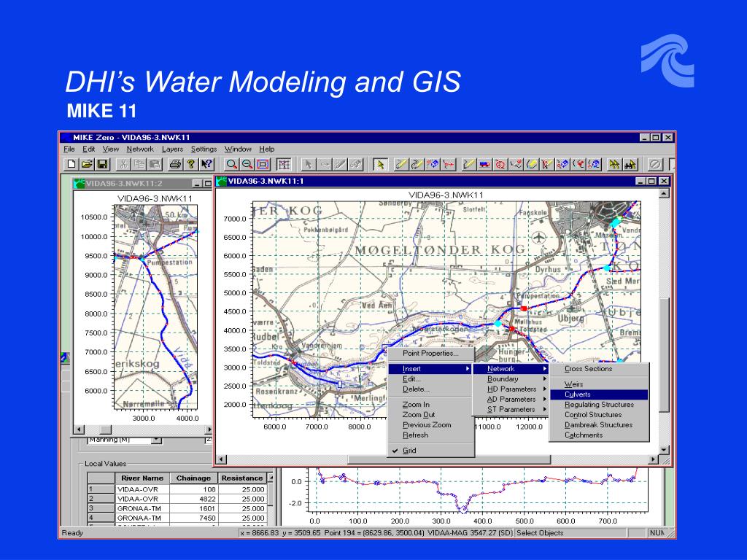The height and width of the screenshot is (560, 747).
Task: Click the grey prohibited circle icon
Action: click(655, 164)
